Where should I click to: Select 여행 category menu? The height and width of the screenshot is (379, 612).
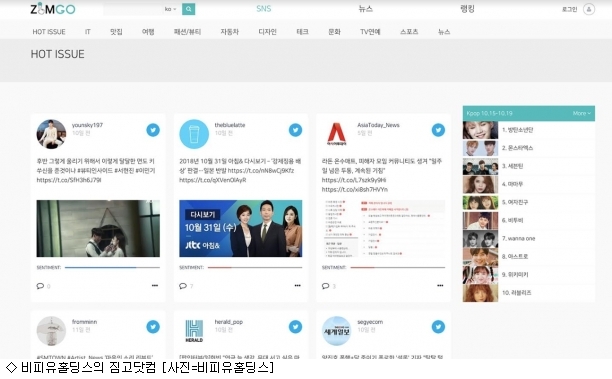[x=148, y=32]
